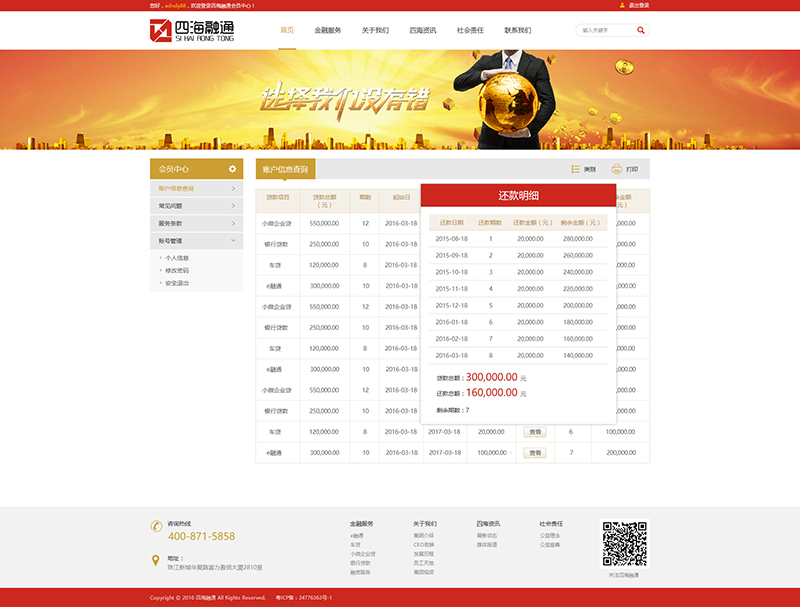The width and height of the screenshot is (800, 607).
Task: Select the gold 账户信息查询 tab above the table
Action: (285, 169)
